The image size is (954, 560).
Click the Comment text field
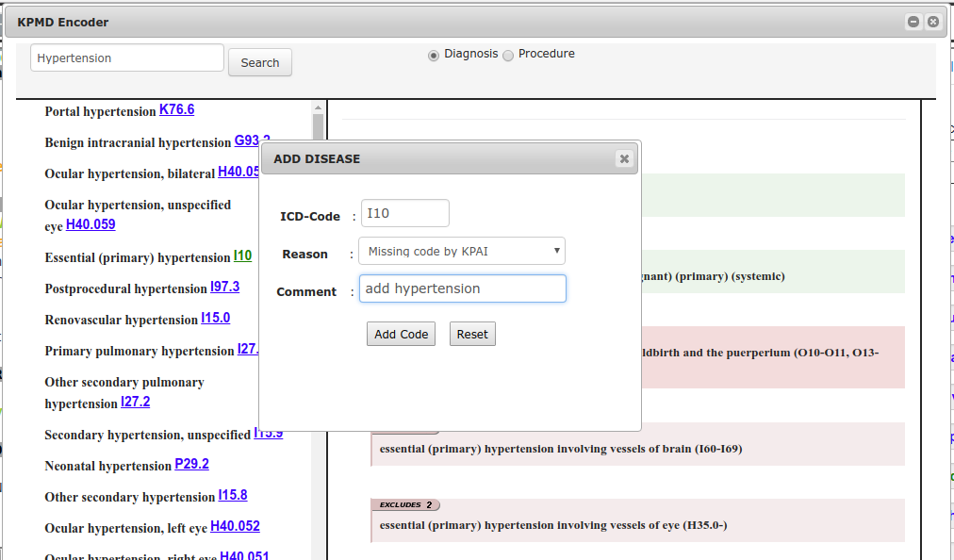click(462, 288)
